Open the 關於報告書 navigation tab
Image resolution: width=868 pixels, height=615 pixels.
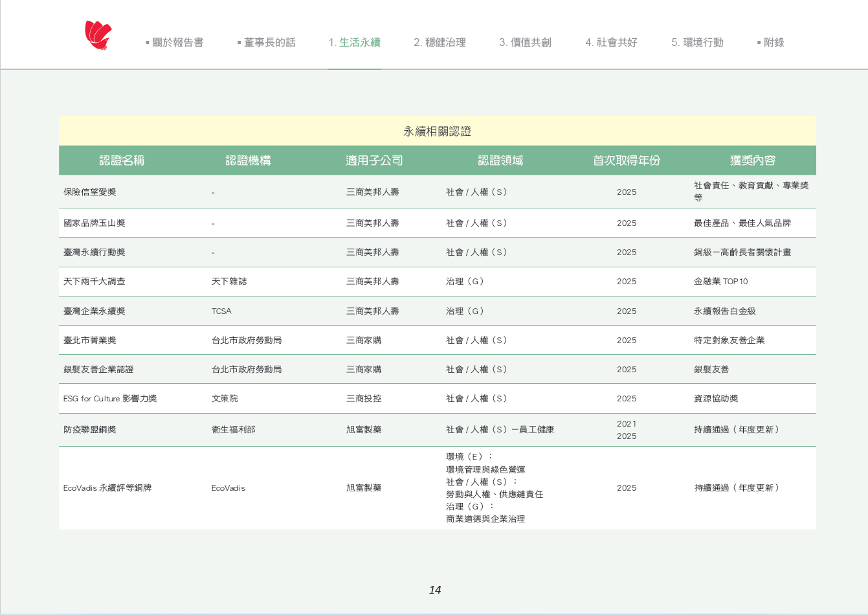point(175,43)
